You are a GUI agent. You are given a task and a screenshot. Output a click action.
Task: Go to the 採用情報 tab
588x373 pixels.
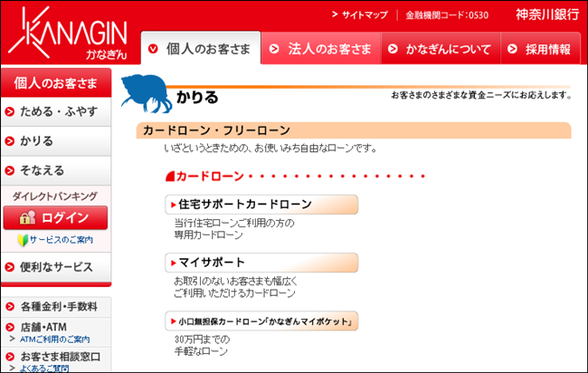[540, 49]
